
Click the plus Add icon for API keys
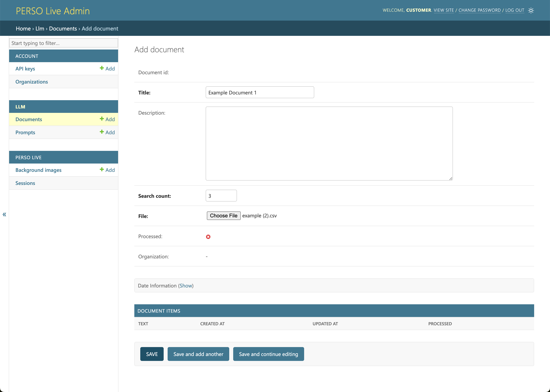(x=107, y=69)
